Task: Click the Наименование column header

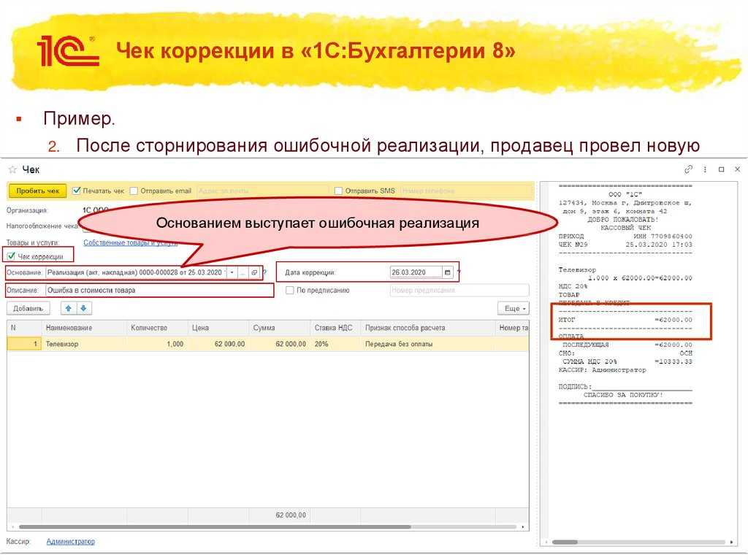Action: [85, 328]
